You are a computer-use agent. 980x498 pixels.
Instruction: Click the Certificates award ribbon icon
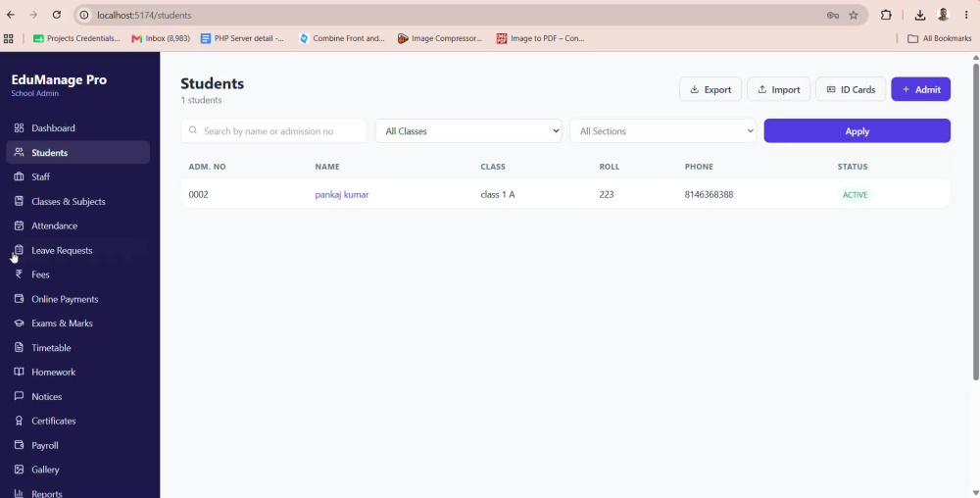[19, 421]
